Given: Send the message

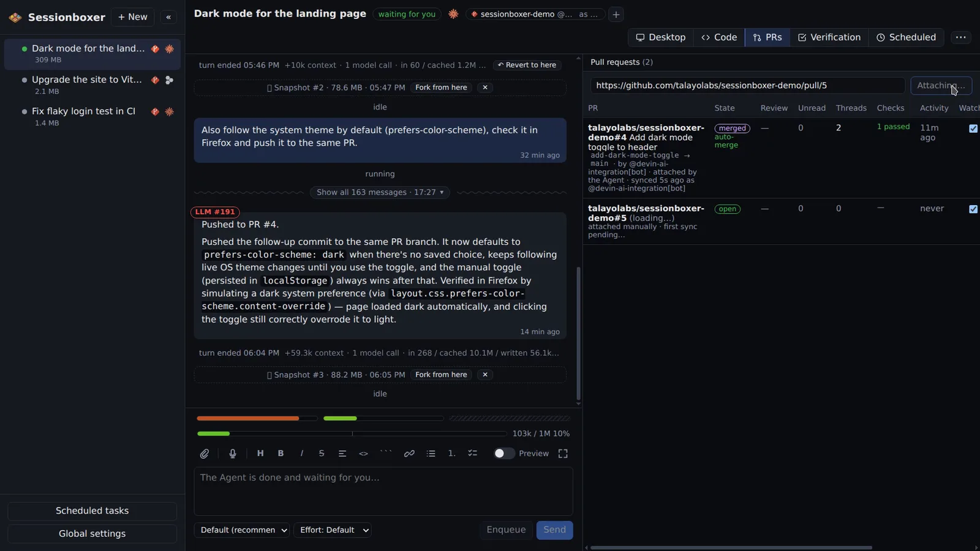Looking at the screenshot, I should 555,530.
